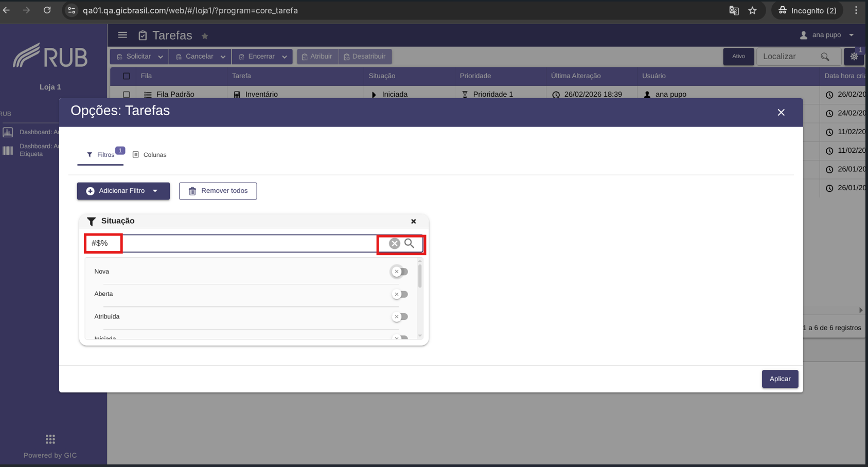Switch to the Colunas tab

pyautogui.click(x=150, y=155)
